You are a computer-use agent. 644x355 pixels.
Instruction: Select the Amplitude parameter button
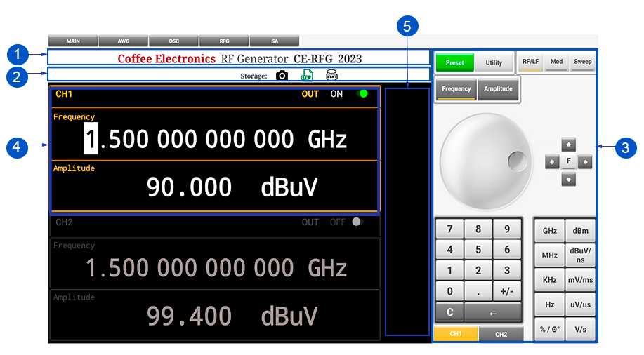click(498, 89)
